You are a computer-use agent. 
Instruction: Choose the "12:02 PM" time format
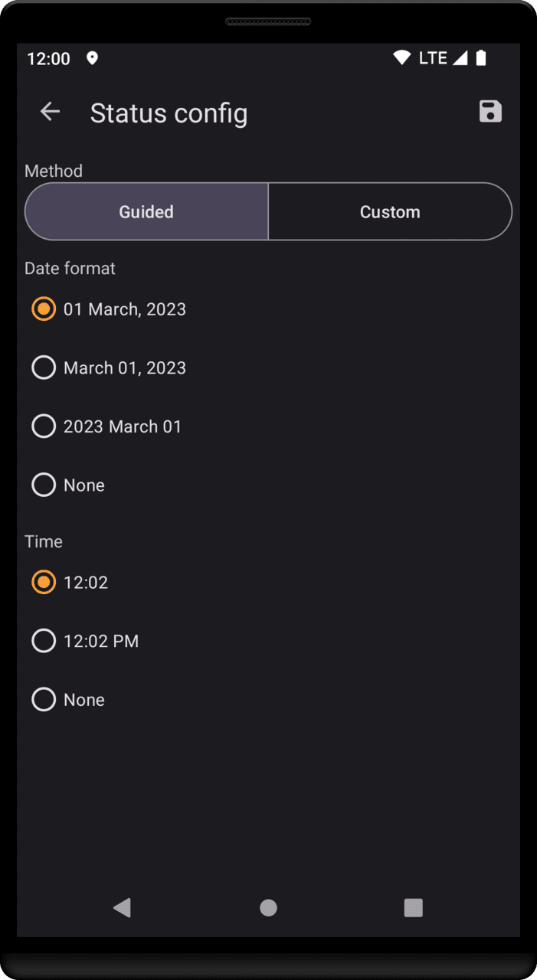point(44,641)
